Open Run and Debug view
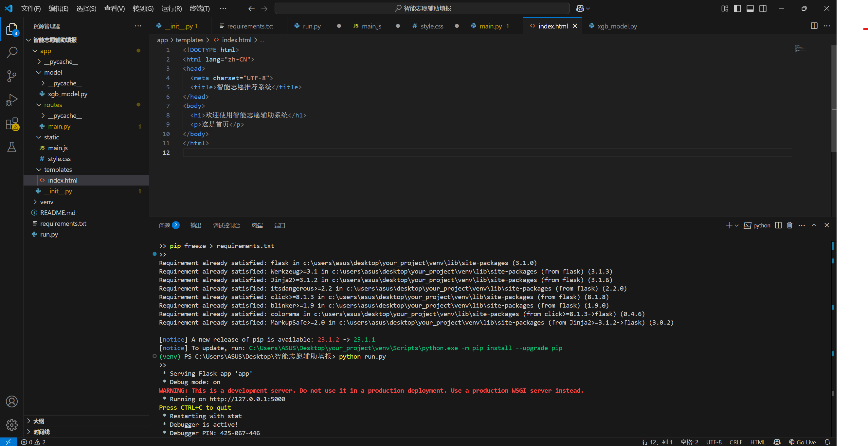 pyautogui.click(x=12, y=100)
